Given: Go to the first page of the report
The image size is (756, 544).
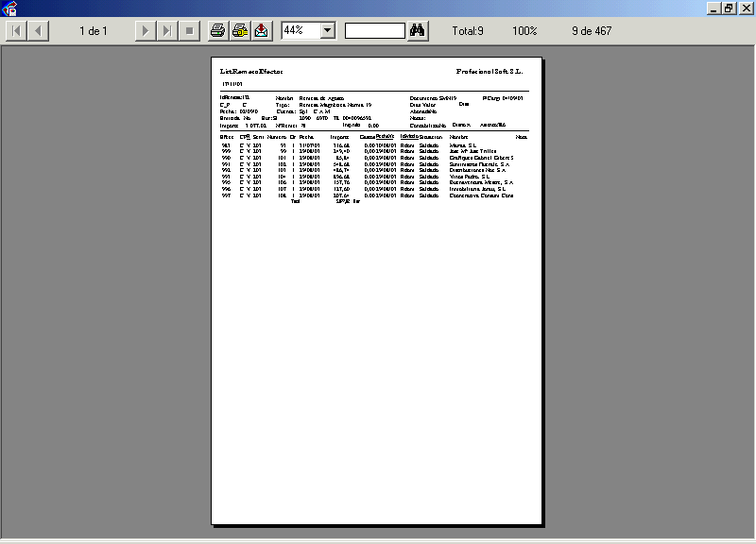Looking at the screenshot, I should 17,31.
